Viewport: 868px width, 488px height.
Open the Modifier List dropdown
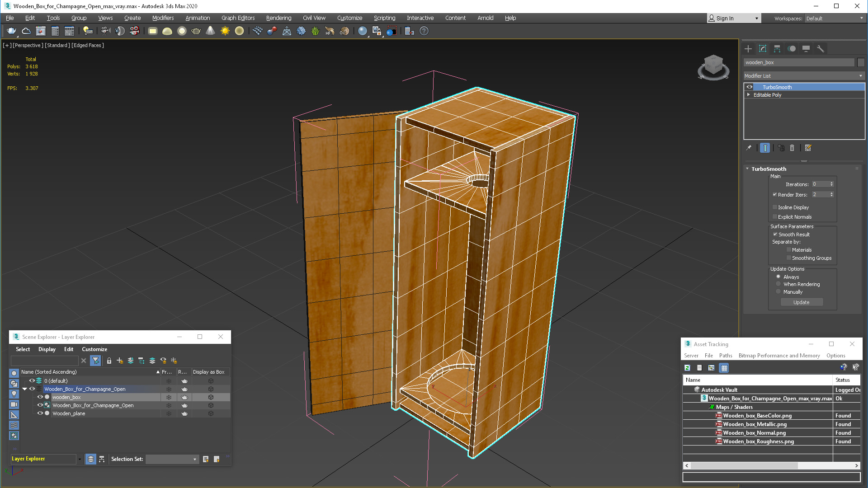pyautogui.click(x=804, y=76)
